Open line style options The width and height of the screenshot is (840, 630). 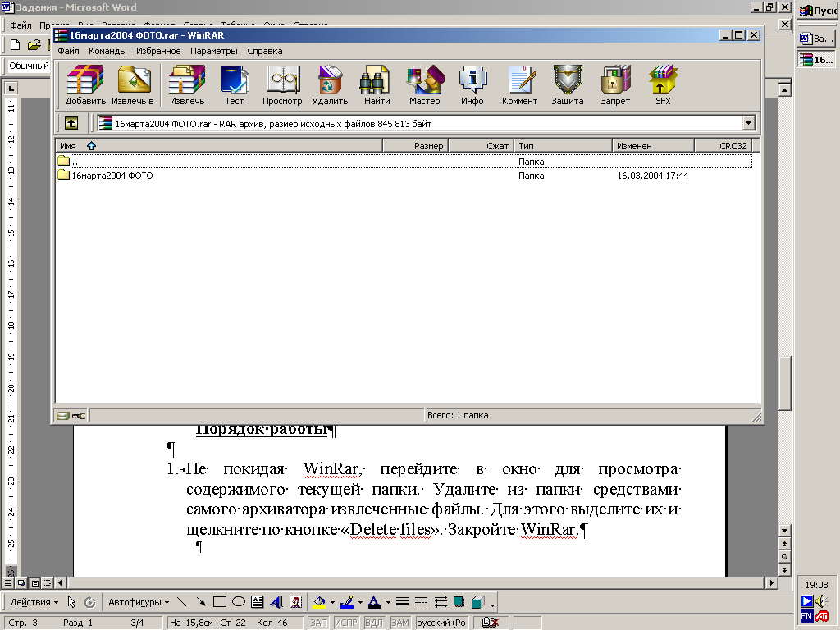[402, 601]
